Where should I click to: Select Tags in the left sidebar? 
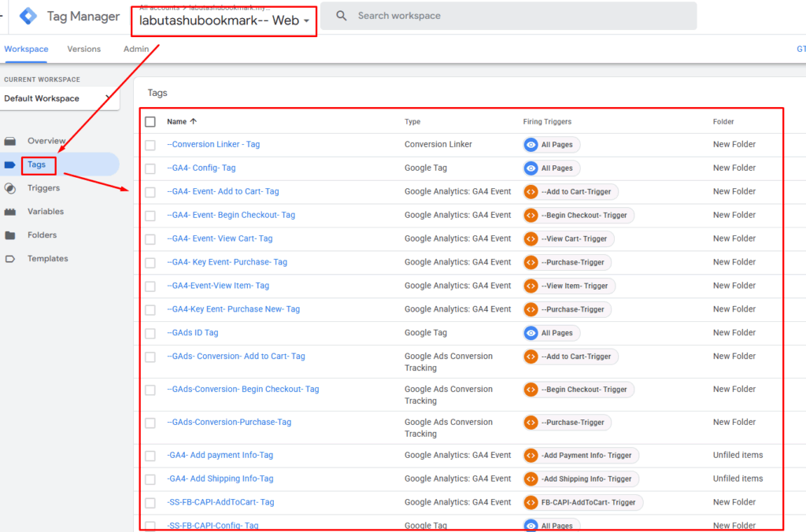tap(37, 164)
